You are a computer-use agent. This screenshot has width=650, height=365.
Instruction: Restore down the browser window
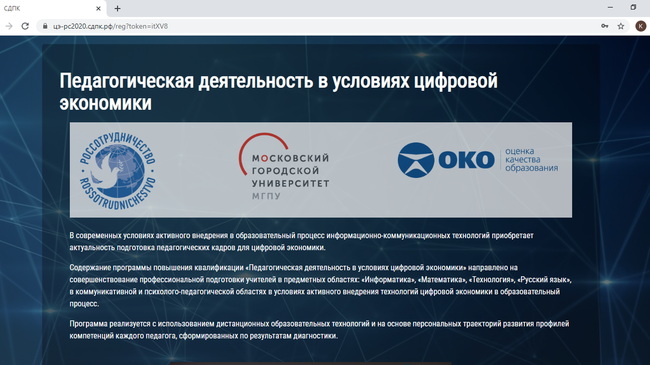coord(633,7)
